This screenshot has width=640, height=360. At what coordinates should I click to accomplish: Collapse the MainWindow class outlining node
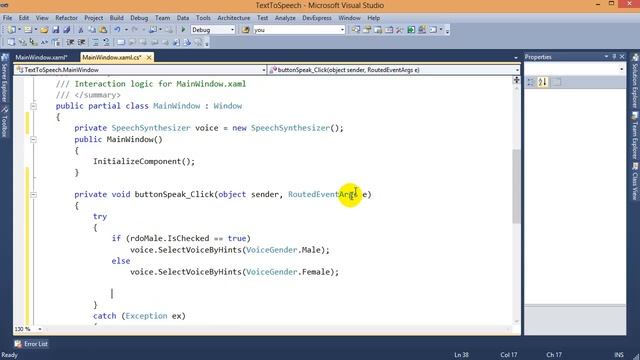pyautogui.click(x=33, y=106)
